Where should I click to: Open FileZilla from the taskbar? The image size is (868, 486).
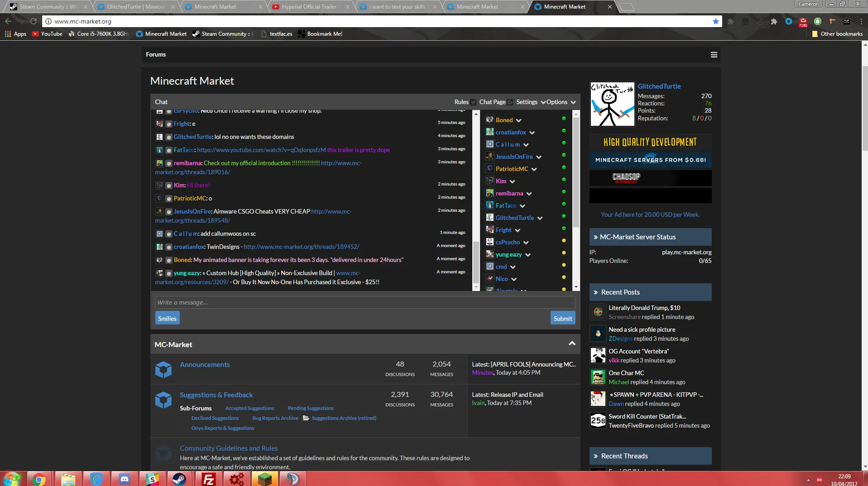click(x=208, y=479)
